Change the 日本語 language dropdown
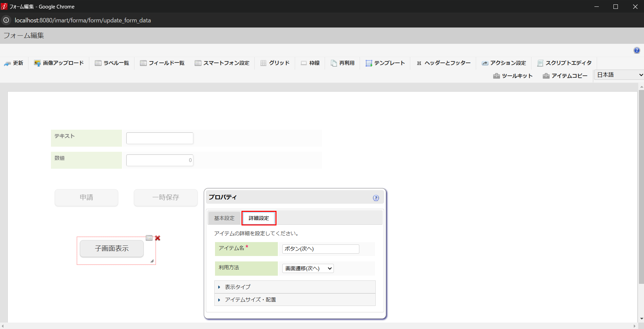The width and height of the screenshot is (644, 329). click(618, 75)
